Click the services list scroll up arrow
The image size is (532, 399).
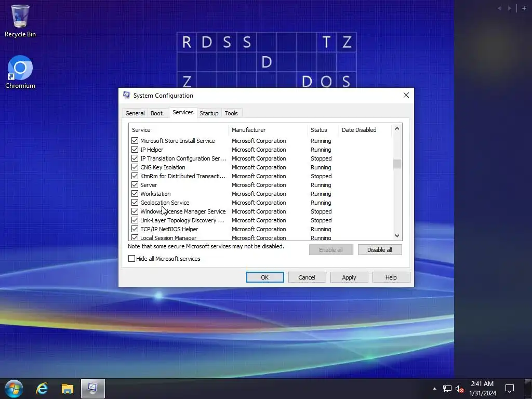[x=397, y=129]
